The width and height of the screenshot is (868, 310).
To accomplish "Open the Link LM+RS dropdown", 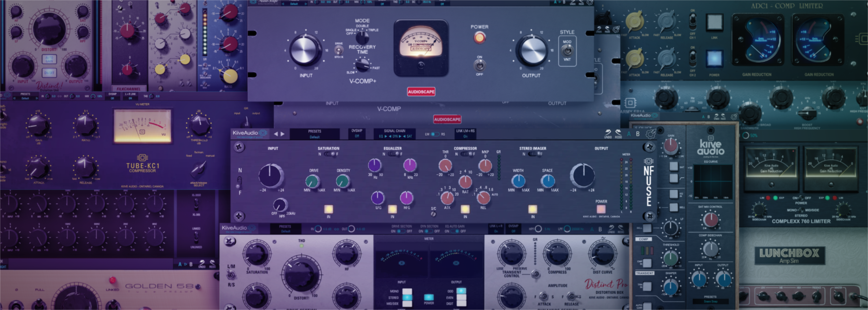I will tap(465, 134).
